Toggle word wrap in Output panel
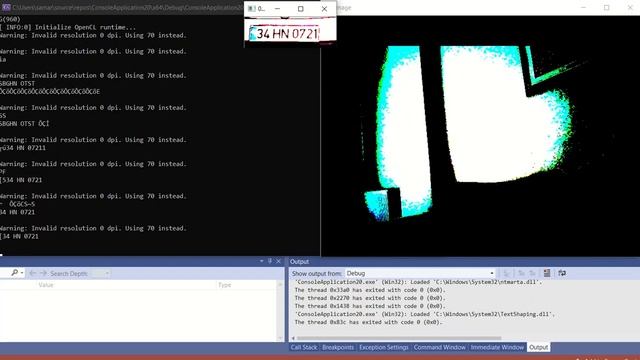The height and width of the screenshot is (360, 640). [562, 273]
